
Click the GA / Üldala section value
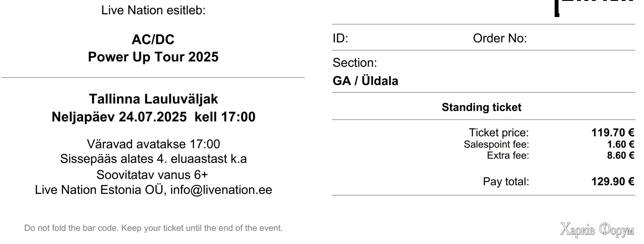(x=365, y=81)
